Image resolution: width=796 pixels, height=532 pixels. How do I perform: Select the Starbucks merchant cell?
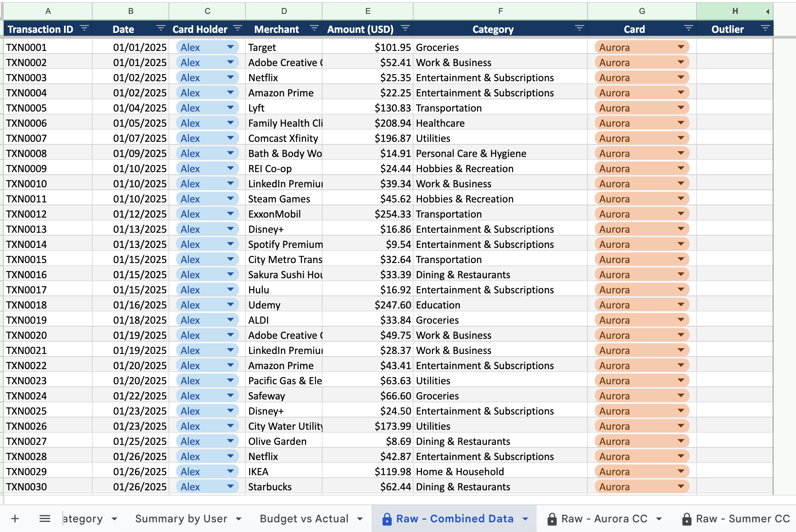(284, 487)
